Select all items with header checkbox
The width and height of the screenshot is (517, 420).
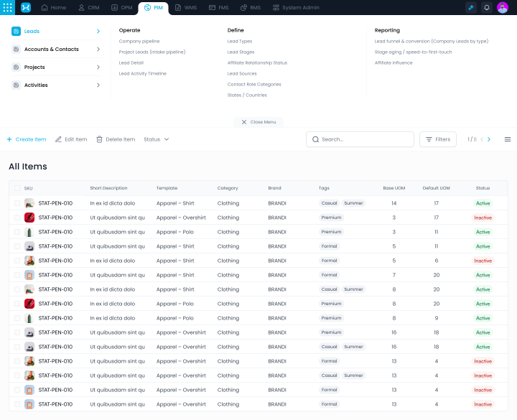tap(17, 188)
